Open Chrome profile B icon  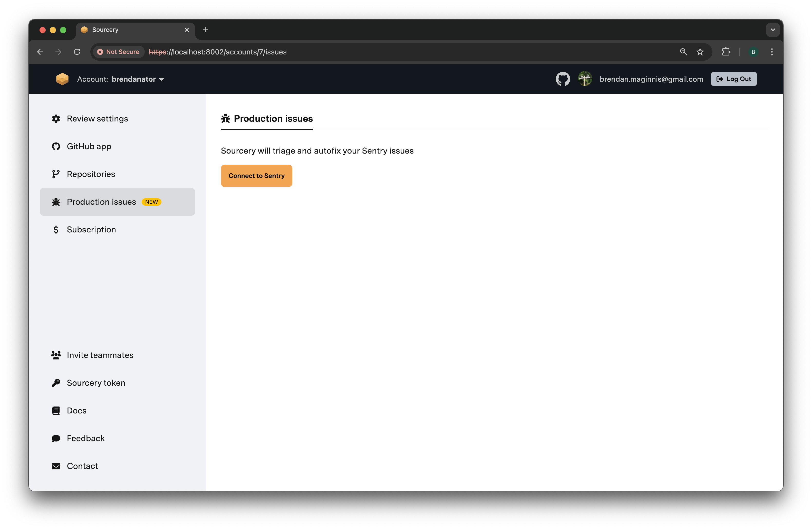click(x=753, y=52)
